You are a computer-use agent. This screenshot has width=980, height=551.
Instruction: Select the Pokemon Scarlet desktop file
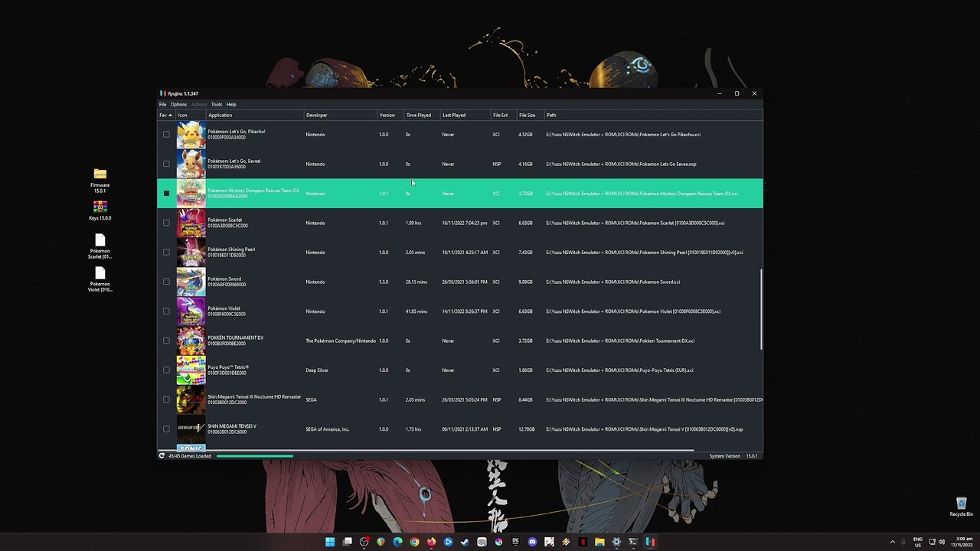100,247
